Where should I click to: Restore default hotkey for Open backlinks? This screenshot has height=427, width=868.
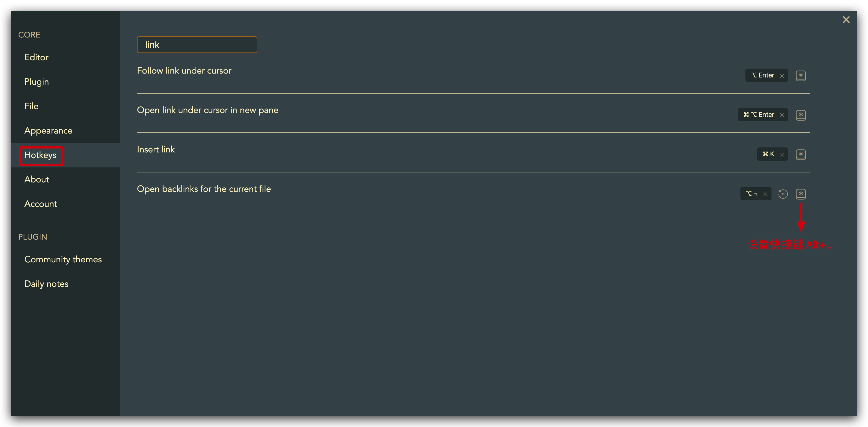click(783, 194)
